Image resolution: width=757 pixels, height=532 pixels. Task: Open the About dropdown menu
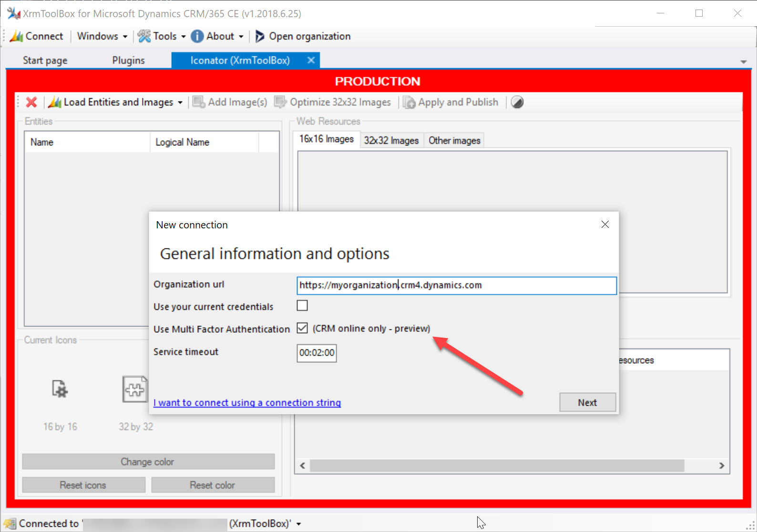(x=217, y=36)
